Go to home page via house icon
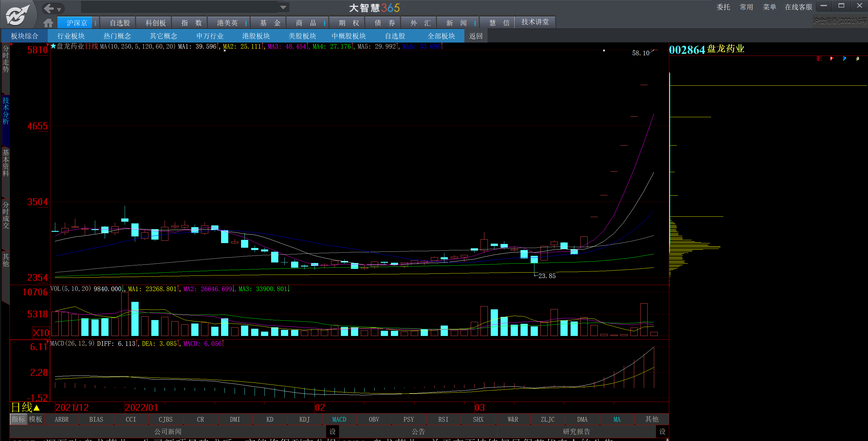The image size is (868, 441). [x=49, y=23]
